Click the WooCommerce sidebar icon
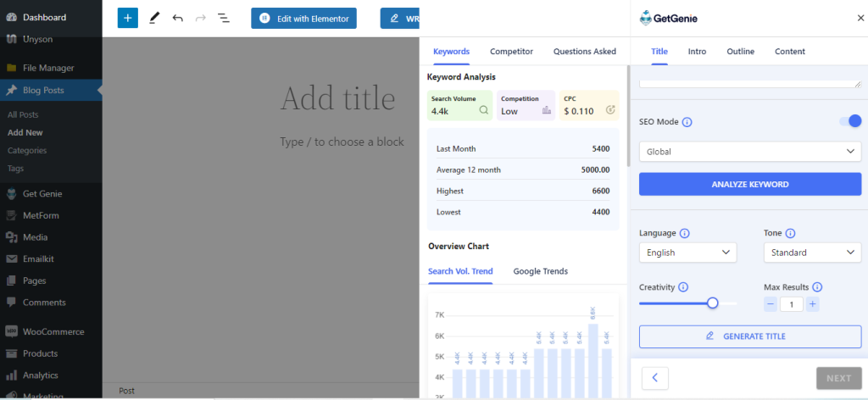Image resolution: width=868 pixels, height=400 pixels. pyautogui.click(x=12, y=331)
